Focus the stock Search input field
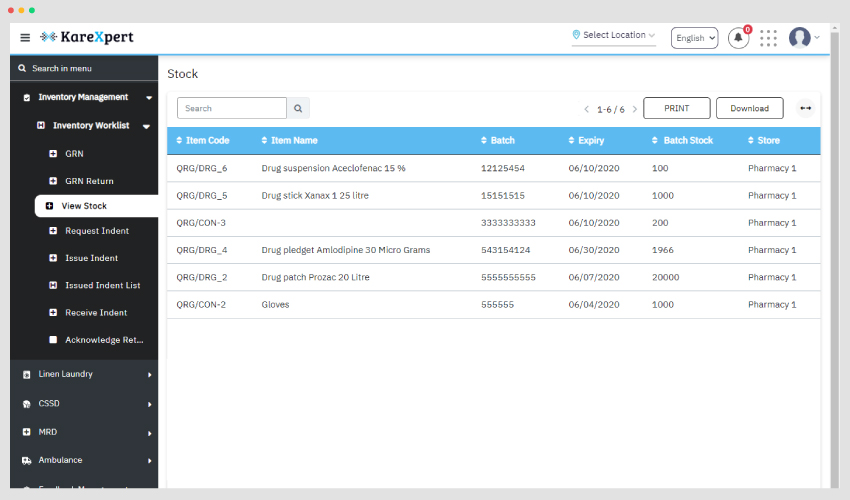Image resolution: width=850 pixels, height=500 pixels. tap(231, 108)
